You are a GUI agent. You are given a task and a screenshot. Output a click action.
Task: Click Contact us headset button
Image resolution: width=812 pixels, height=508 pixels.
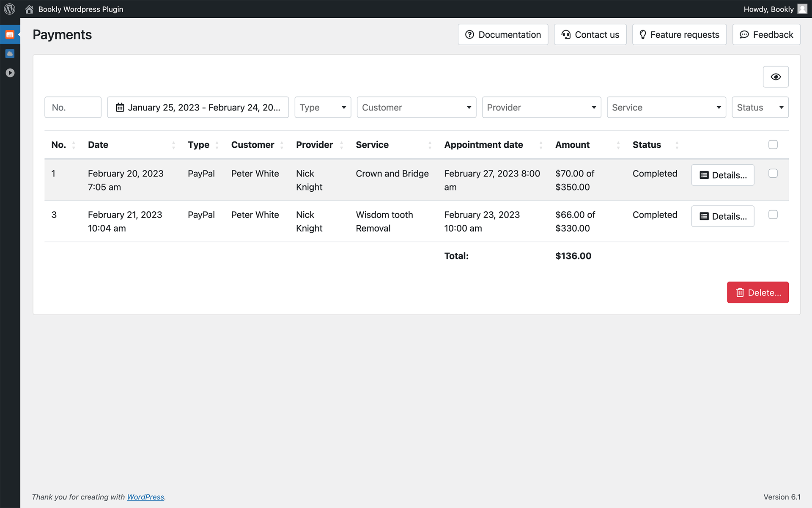(590, 35)
